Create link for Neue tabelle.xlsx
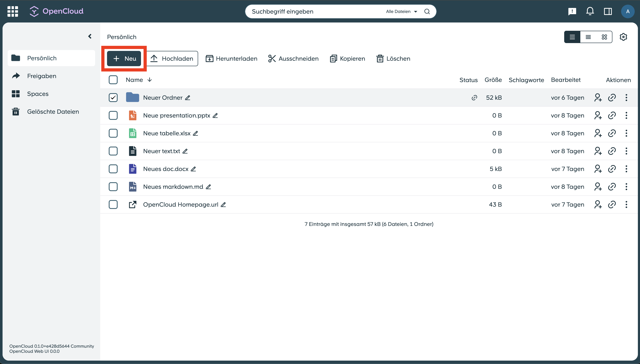This screenshot has width=640, height=364. click(x=612, y=133)
